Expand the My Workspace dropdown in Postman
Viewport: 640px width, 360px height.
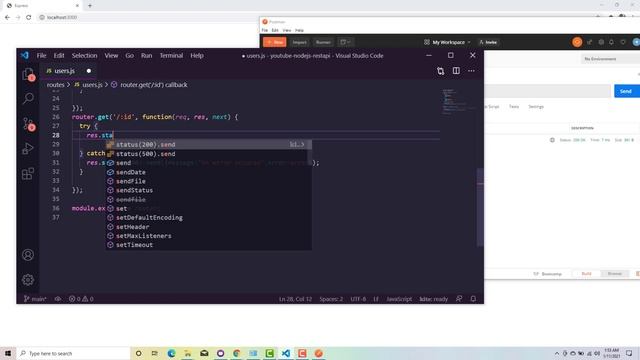click(x=447, y=42)
